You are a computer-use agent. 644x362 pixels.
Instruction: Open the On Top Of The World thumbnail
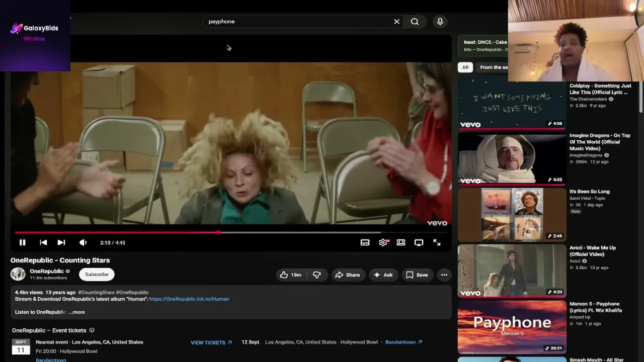pyautogui.click(x=512, y=159)
